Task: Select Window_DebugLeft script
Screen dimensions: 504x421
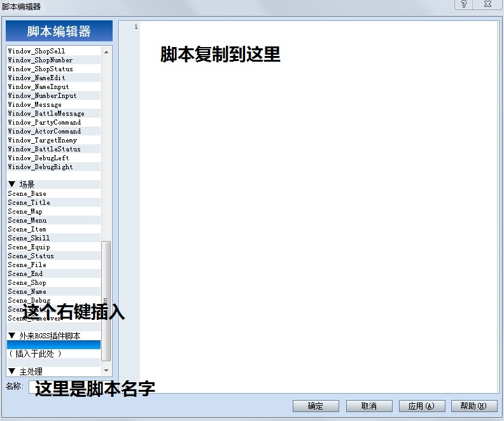Action: point(53,158)
